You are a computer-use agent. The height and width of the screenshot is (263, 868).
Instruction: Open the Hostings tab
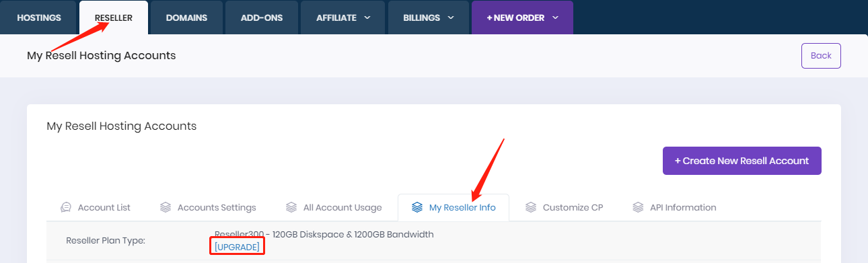tap(39, 17)
